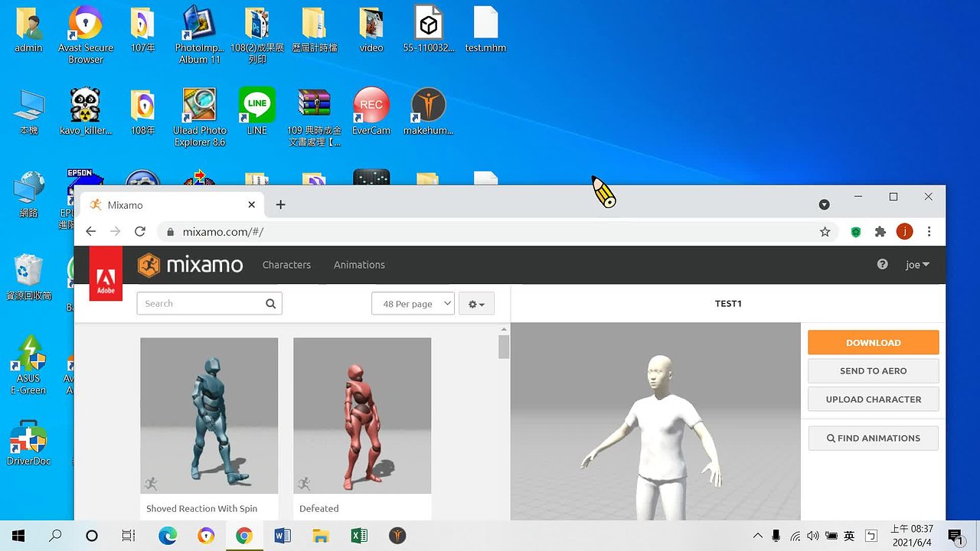
Task: Click the FIND ANIMATIONS button
Action: [873, 439]
